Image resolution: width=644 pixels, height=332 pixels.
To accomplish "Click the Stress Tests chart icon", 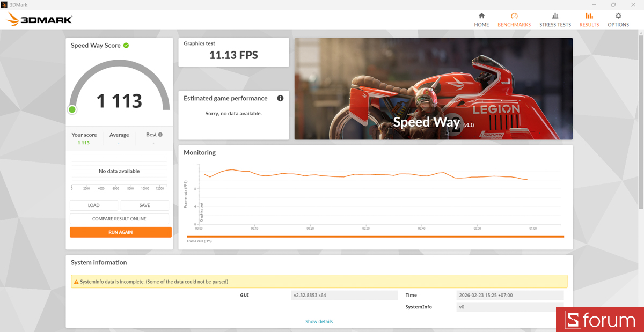I will pyautogui.click(x=555, y=17).
